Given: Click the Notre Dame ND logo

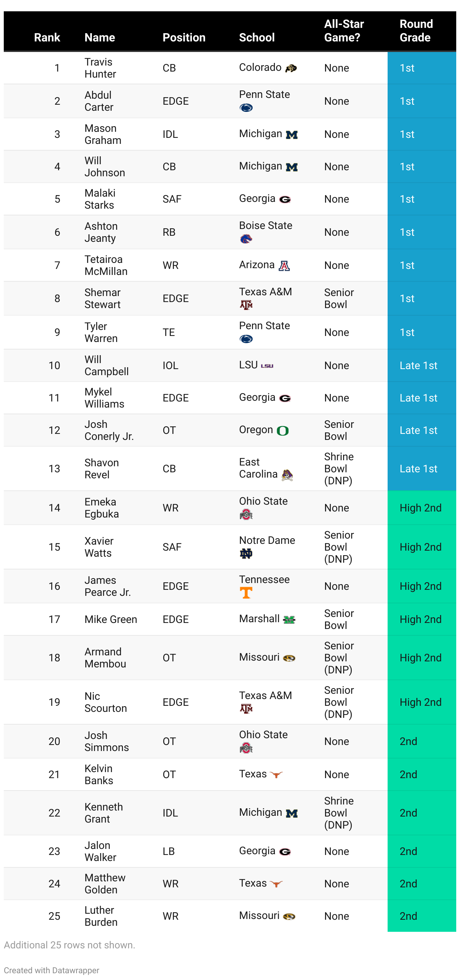Looking at the screenshot, I should tap(246, 554).
